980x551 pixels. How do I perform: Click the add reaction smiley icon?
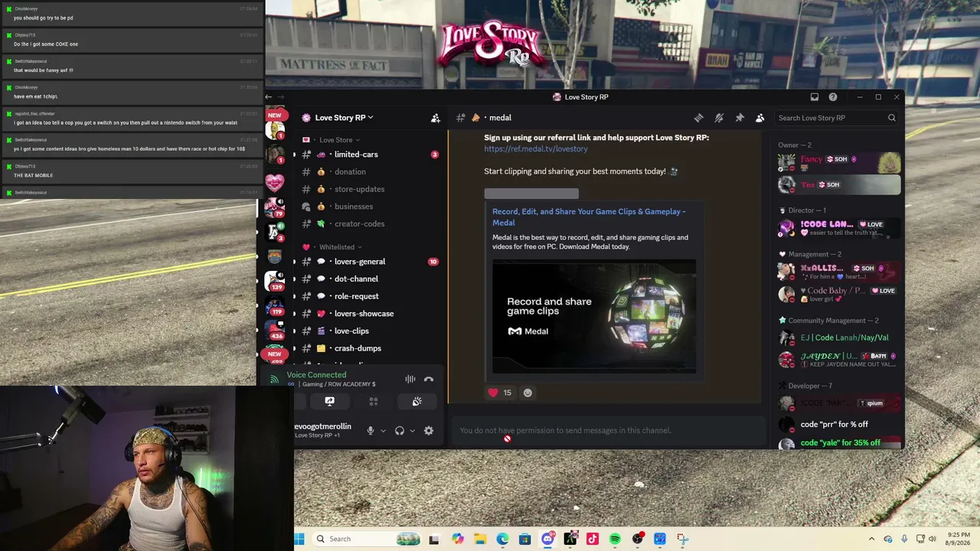click(x=528, y=393)
